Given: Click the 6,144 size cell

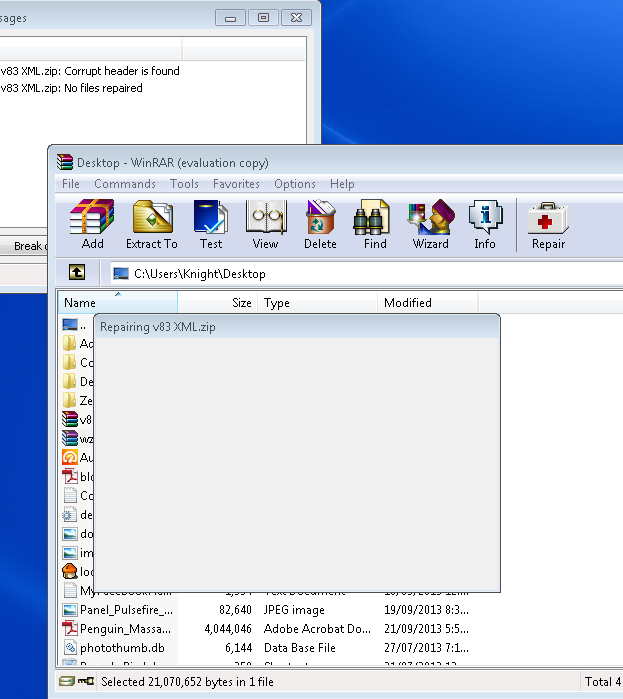Looking at the screenshot, I should tap(238, 647).
